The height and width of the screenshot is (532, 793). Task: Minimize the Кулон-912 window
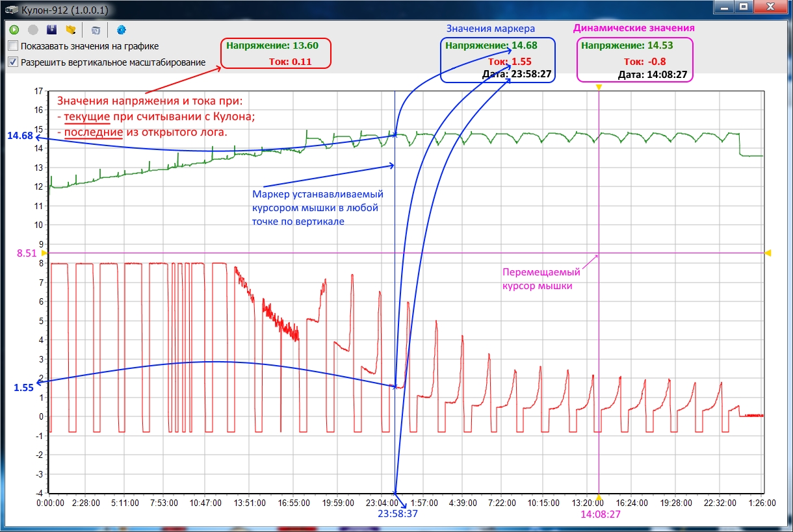723,7
